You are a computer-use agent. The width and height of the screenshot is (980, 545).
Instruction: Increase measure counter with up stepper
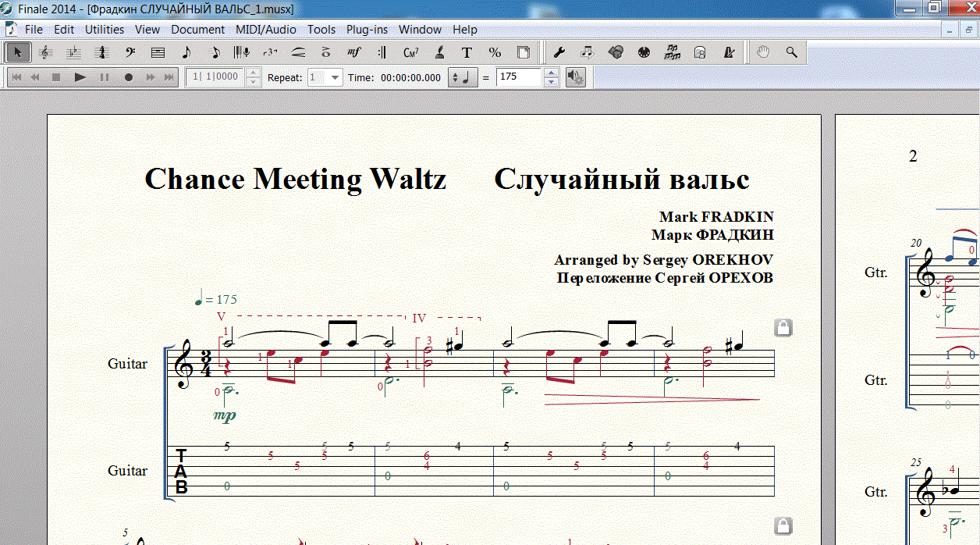pos(253,73)
